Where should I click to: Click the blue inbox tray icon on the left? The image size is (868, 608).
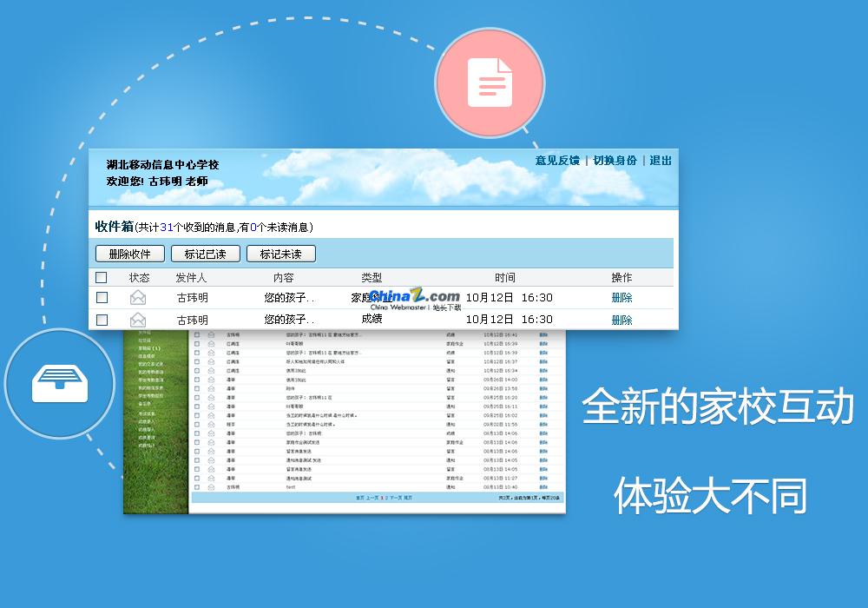[x=58, y=386]
